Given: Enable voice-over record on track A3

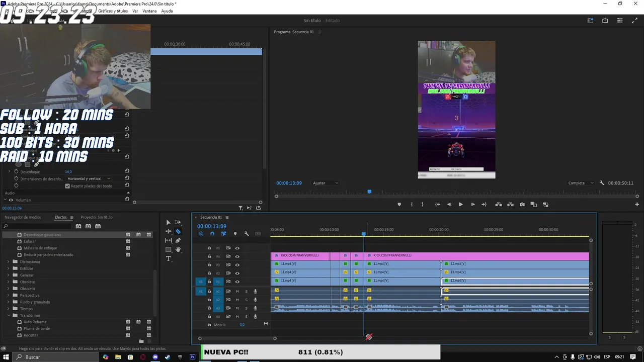Looking at the screenshot, I should coord(255,308).
